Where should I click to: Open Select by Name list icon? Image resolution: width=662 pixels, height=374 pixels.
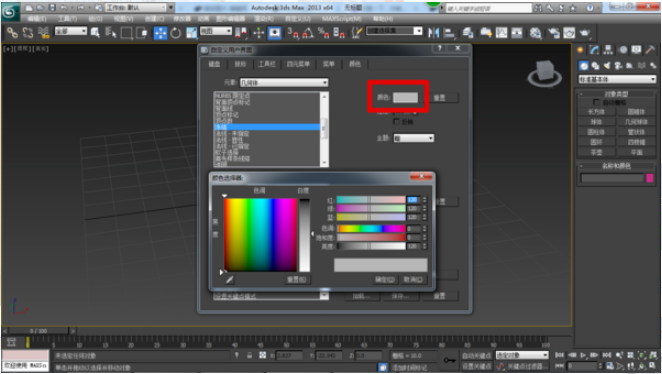111,33
